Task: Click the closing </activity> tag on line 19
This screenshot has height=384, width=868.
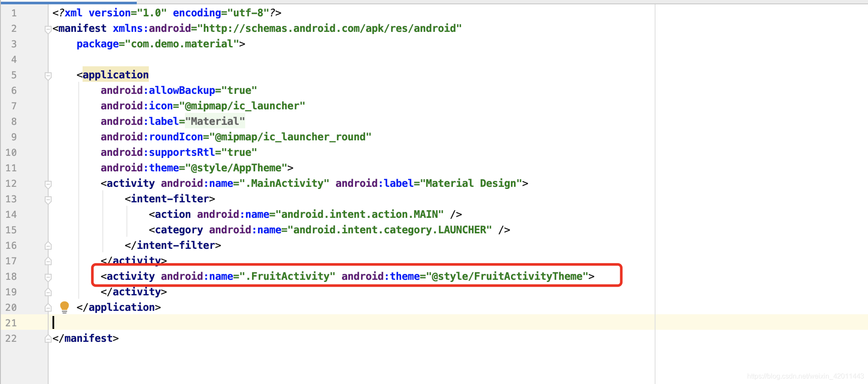Action: click(134, 292)
